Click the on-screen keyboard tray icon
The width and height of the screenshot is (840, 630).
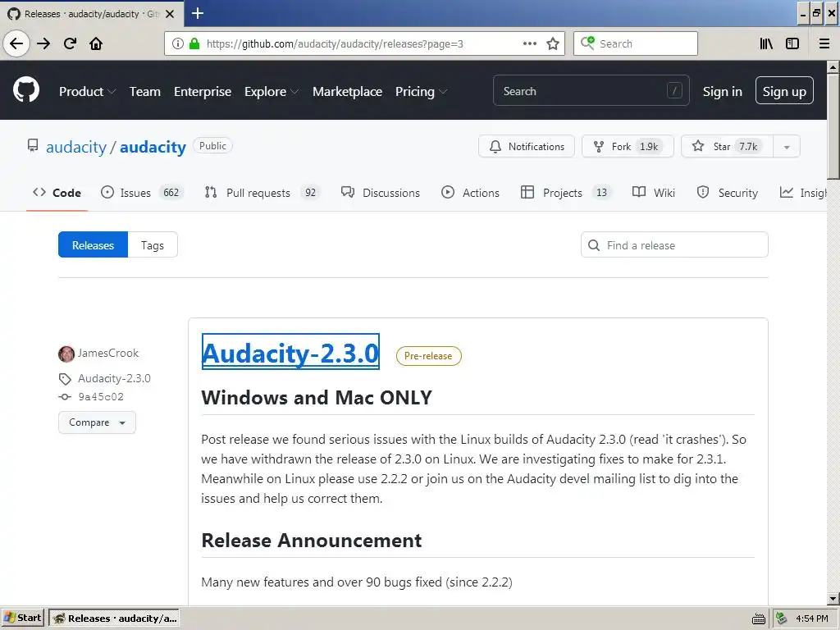pos(759,619)
